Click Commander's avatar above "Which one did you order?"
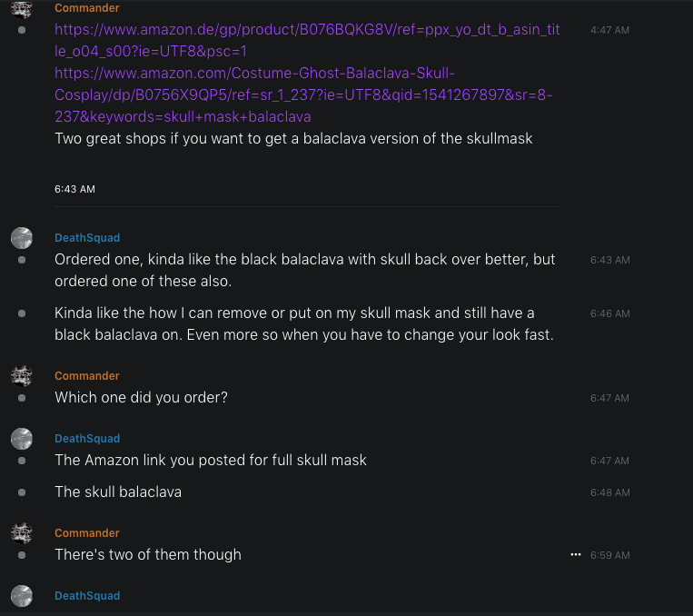The width and height of the screenshot is (693, 616). pyautogui.click(x=22, y=376)
